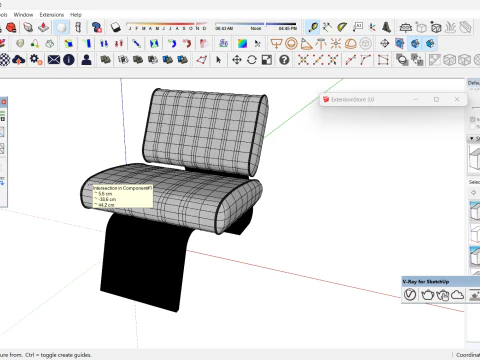This screenshot has width=480, height=360.
Task: Select the Scale tool
Action: click(267, 60)
